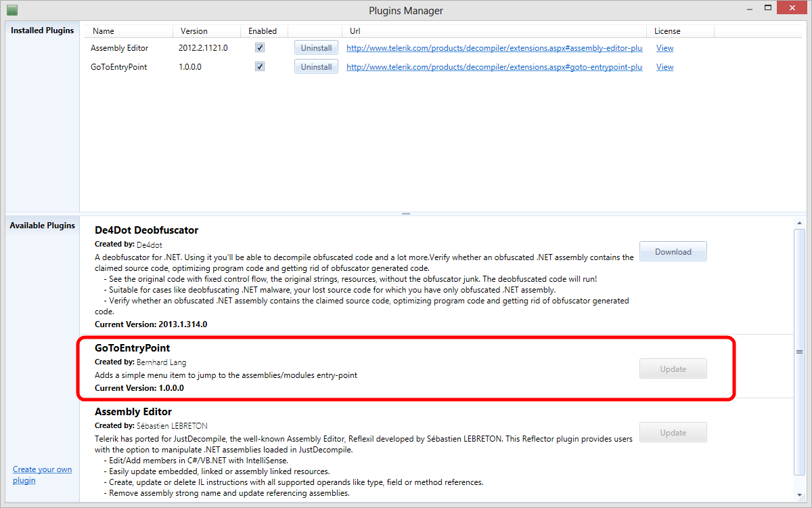
Task: Click version 1.0.0.0 cell in installed list
Action: pos(190,67)
